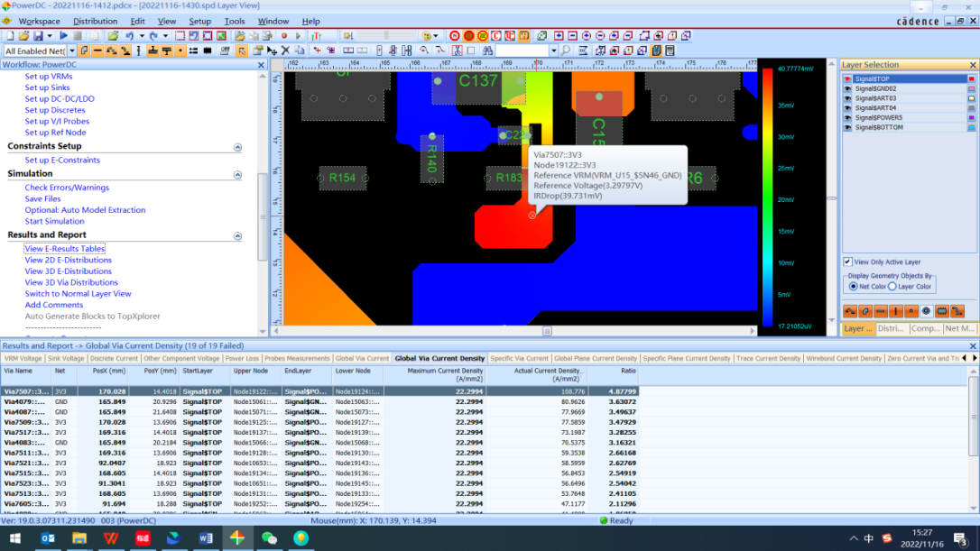Screen dimensions: 980x551
Task: Click the black X delete icon
Action: pos(285,51)
